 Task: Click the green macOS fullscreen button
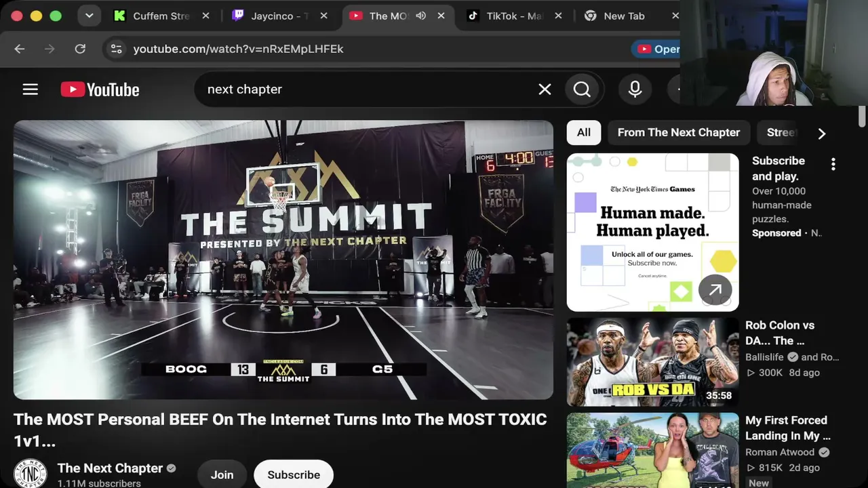56,16
